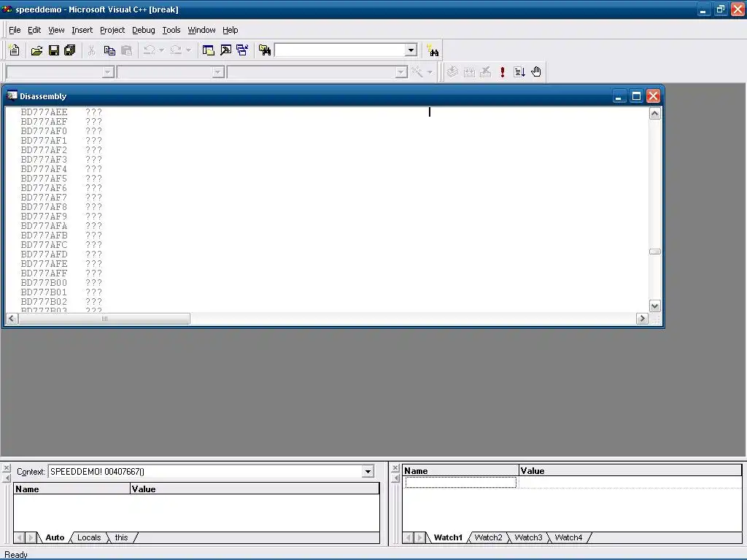Click the Save All multi-disk icon
The height and width of the screenshot is (560, 747).
point(70,50)
